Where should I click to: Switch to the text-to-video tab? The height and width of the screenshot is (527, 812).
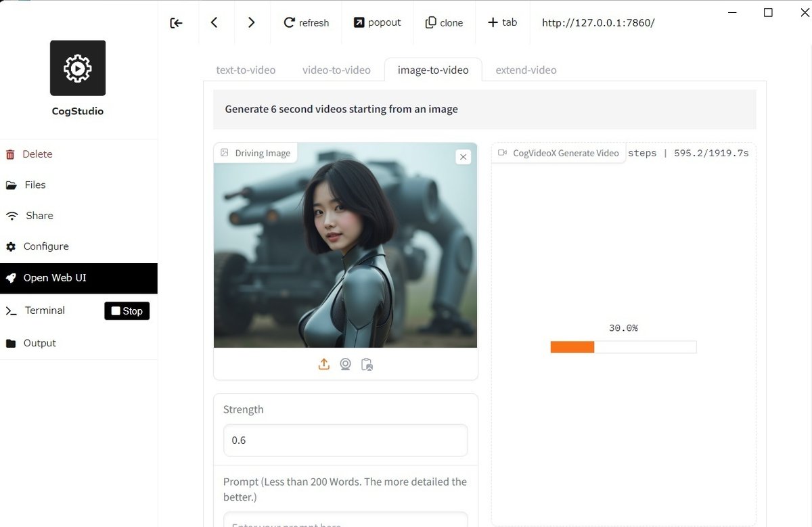(x=245, y=70)
